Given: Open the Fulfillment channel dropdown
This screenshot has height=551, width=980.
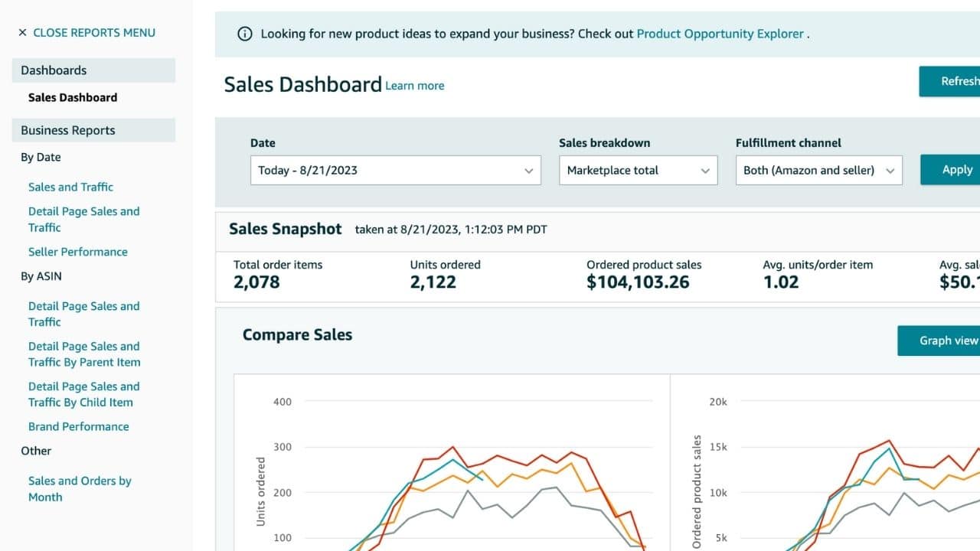Looking at the screenshot, I should 818,170.
